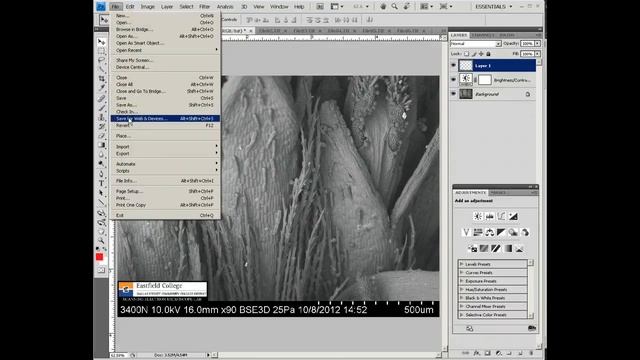This screenshot has width=640, height=360.
Task: Add a Vibrance adjustment
Action: (466, 232)
